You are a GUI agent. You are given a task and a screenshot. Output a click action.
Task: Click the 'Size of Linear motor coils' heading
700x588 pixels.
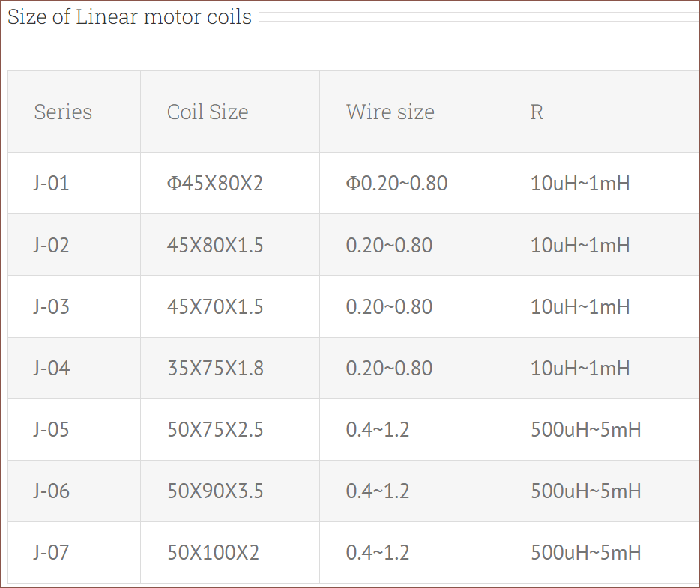130,17
